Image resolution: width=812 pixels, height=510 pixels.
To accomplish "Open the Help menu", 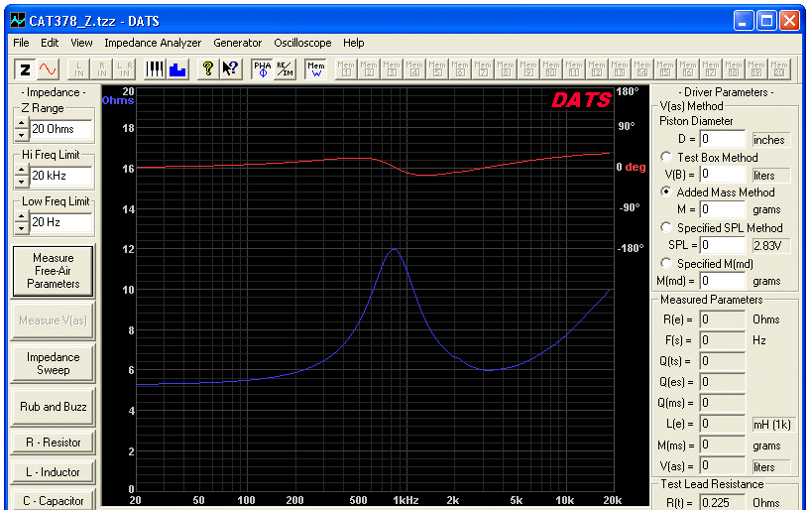I will point(354,43).
